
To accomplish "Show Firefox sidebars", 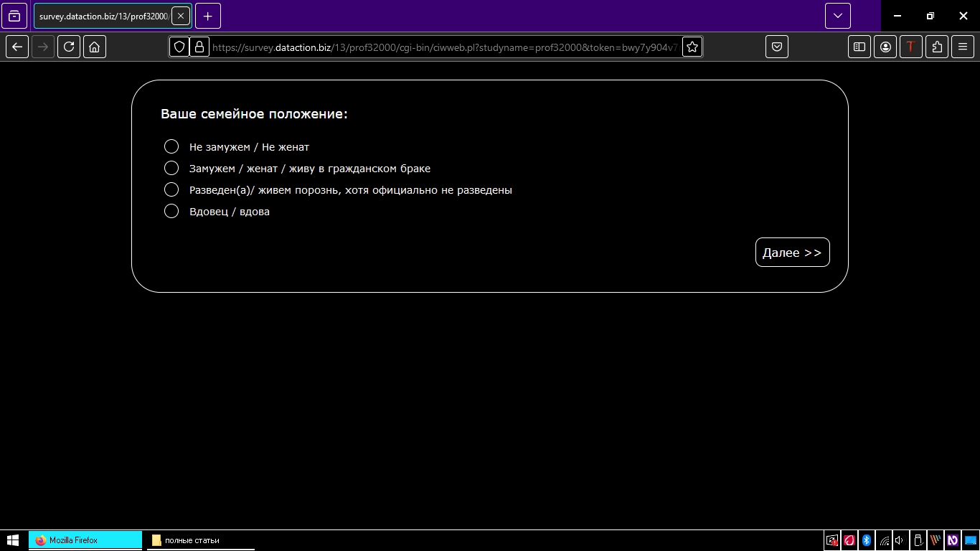I will pyautogui.click(x=859, y=47).
